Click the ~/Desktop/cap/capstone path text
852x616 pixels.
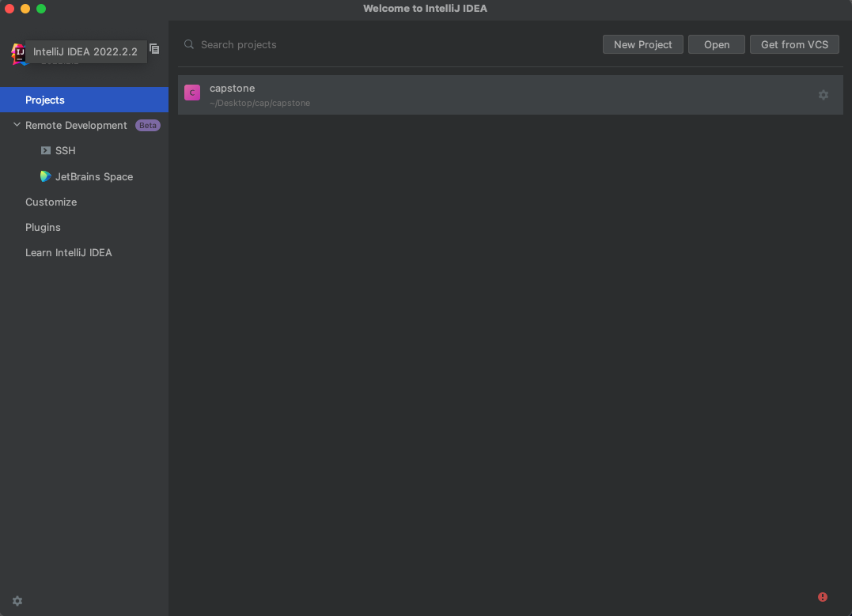coord(259,104)
